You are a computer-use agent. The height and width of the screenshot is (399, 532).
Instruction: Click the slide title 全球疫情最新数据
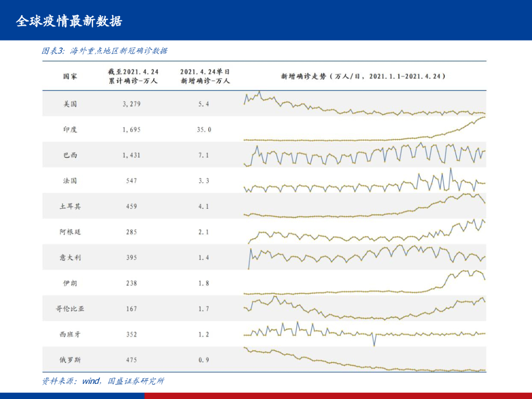click(69, 21)
